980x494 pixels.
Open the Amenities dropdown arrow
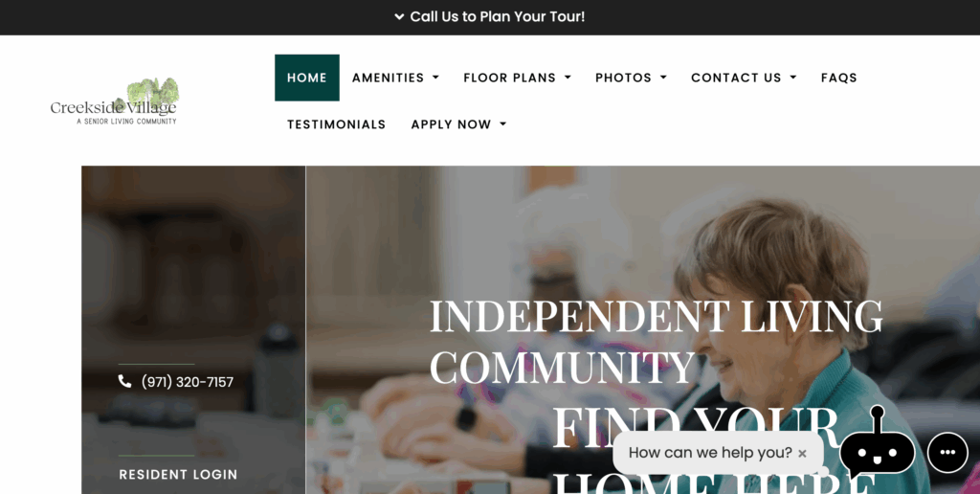[435, 78]
